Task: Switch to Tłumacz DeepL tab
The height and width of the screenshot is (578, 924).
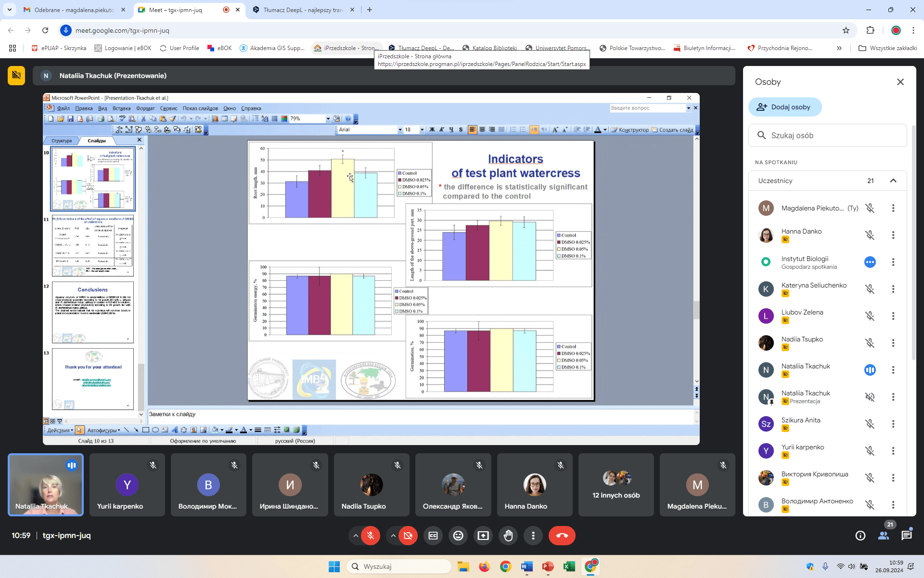Action: [x=303, y=10]
